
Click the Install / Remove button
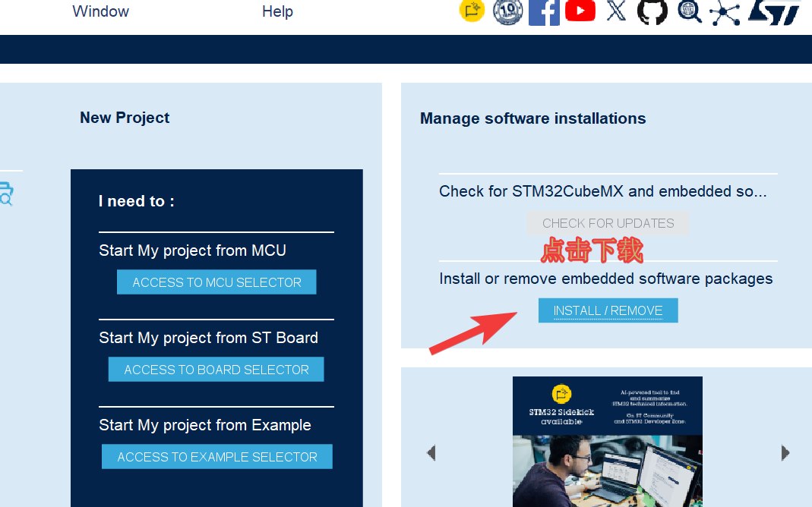[x=608, y=310]
